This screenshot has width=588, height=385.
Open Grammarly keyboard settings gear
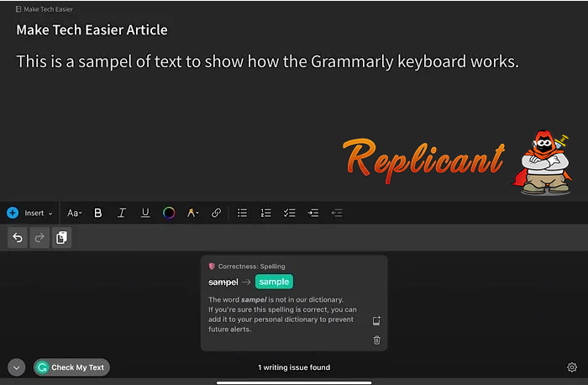pyautogui.click(x=572, y=367)
